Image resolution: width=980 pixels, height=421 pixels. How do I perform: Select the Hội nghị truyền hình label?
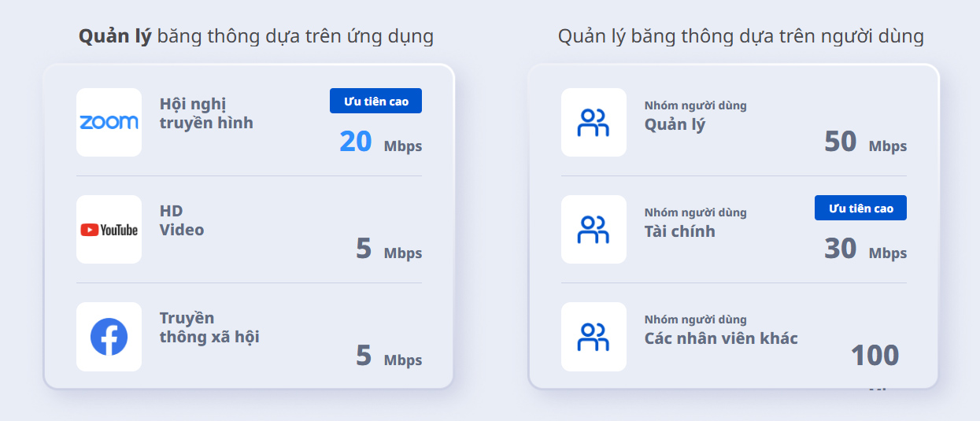pyautogui.click(x=206, y=113)
